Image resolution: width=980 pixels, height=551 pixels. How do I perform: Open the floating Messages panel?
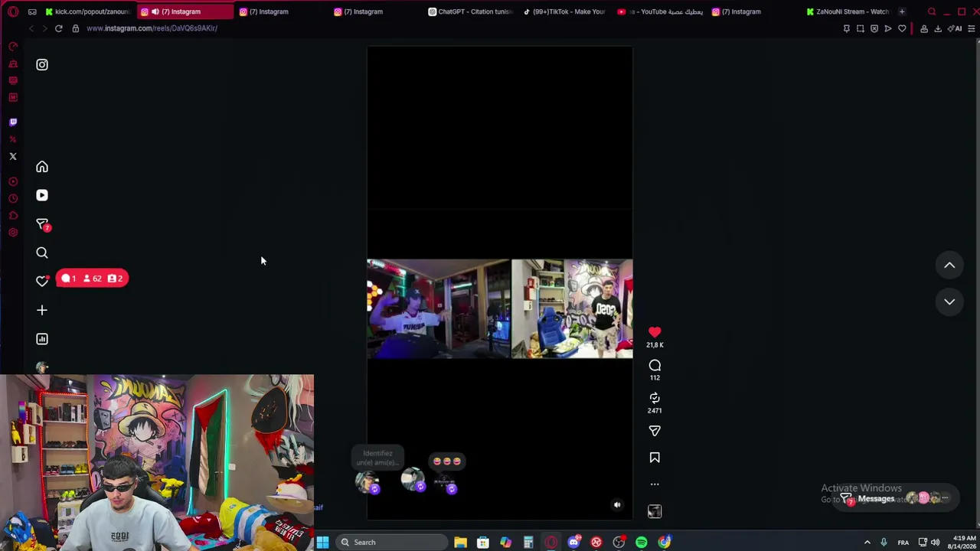[x=896, y=498]
